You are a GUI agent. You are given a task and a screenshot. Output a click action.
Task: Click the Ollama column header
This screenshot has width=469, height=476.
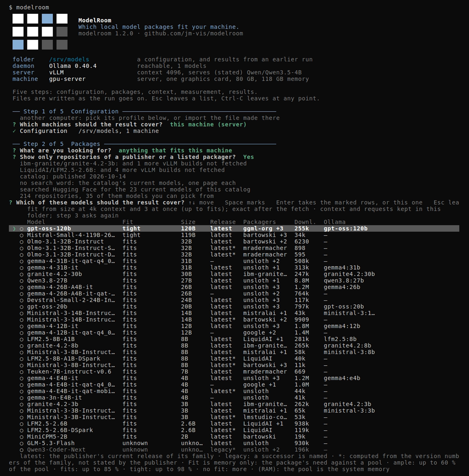[x=334, y=222]
